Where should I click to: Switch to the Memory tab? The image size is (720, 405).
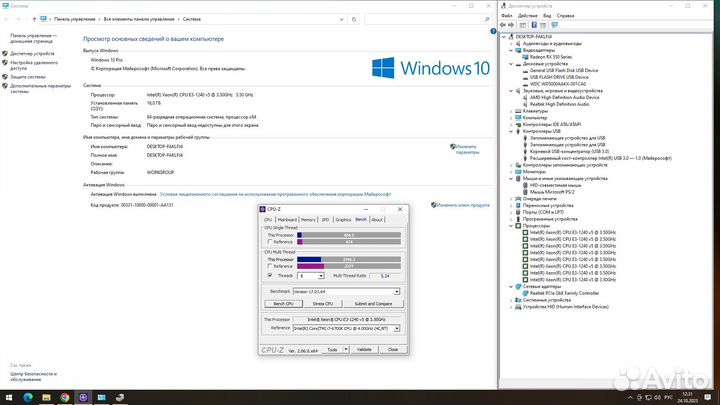point(308,219)
